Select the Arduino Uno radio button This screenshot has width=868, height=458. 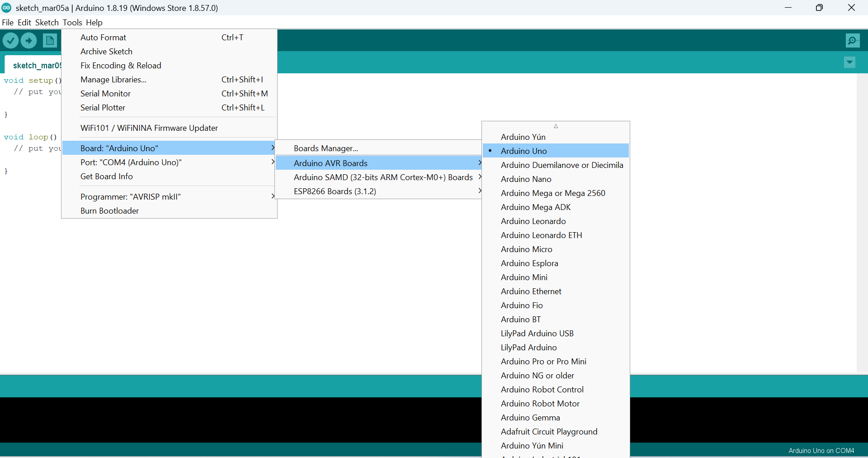tap(491, 151)
